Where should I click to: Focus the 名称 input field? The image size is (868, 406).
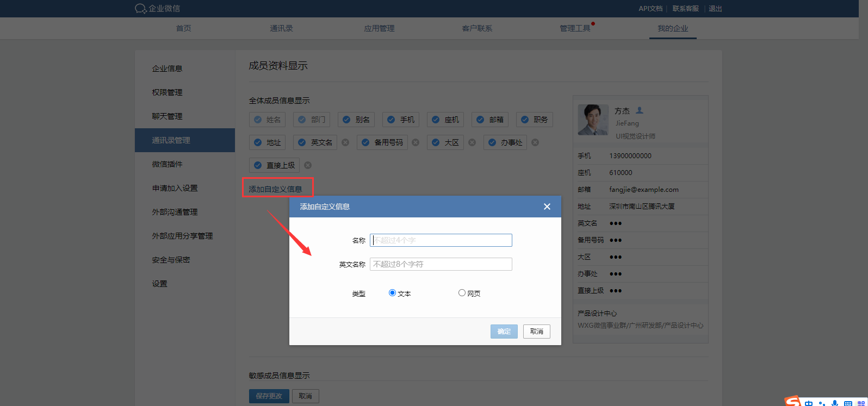click(x=441, y=240)
